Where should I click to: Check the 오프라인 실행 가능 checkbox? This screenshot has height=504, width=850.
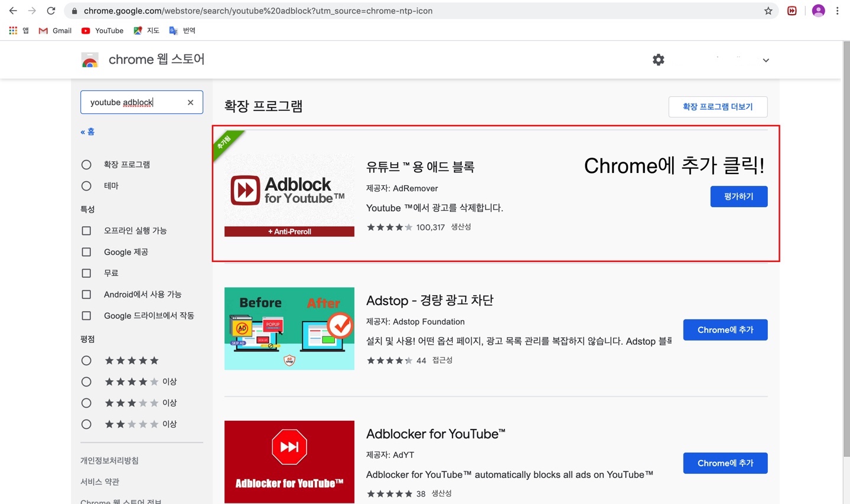86,231
